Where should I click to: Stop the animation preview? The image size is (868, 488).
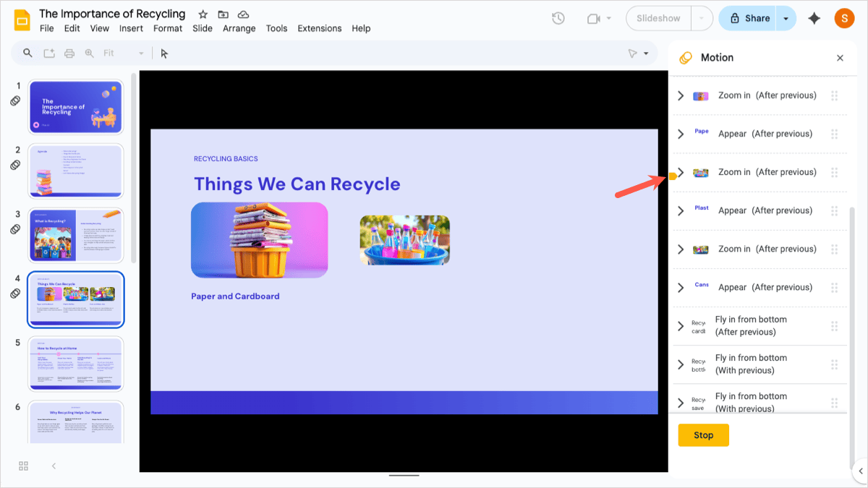(x=703, y=435)
